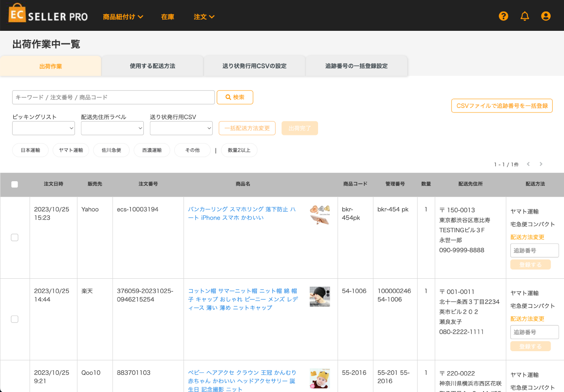
Task: Open the ピッキングリスト dropdown
Action: coord(43,128)
